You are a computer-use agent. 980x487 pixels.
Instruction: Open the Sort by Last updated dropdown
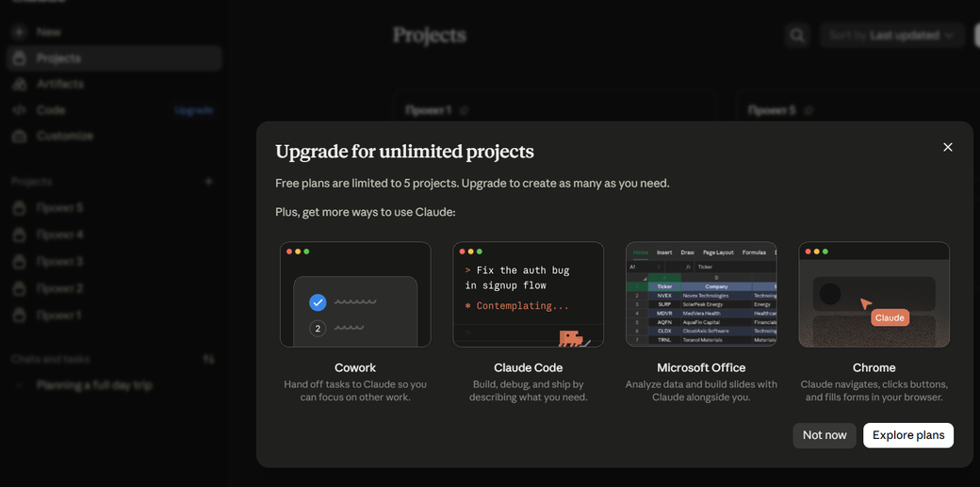point(891,36)
